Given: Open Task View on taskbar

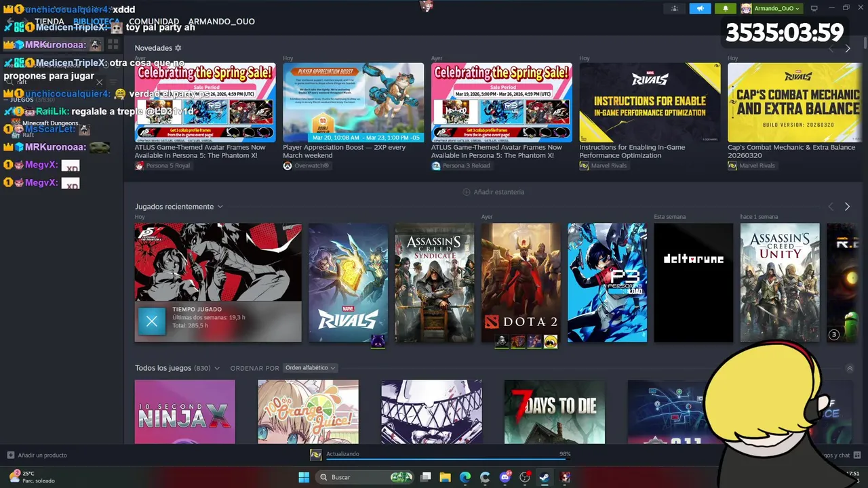Looking at the screenshot, I should point(426,477).
